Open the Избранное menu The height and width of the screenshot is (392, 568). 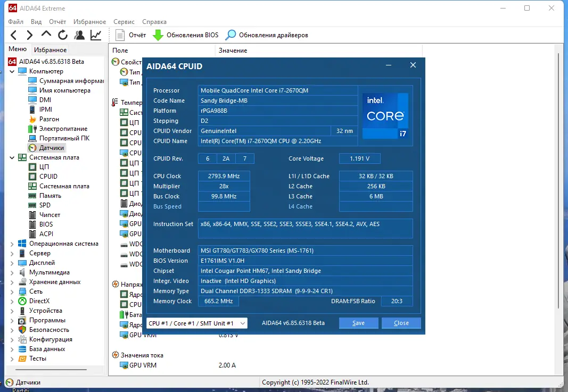tap(89, 22)
